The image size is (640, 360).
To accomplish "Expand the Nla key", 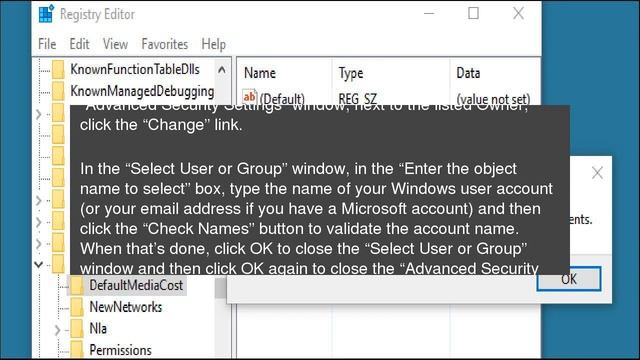I will 57,330.
